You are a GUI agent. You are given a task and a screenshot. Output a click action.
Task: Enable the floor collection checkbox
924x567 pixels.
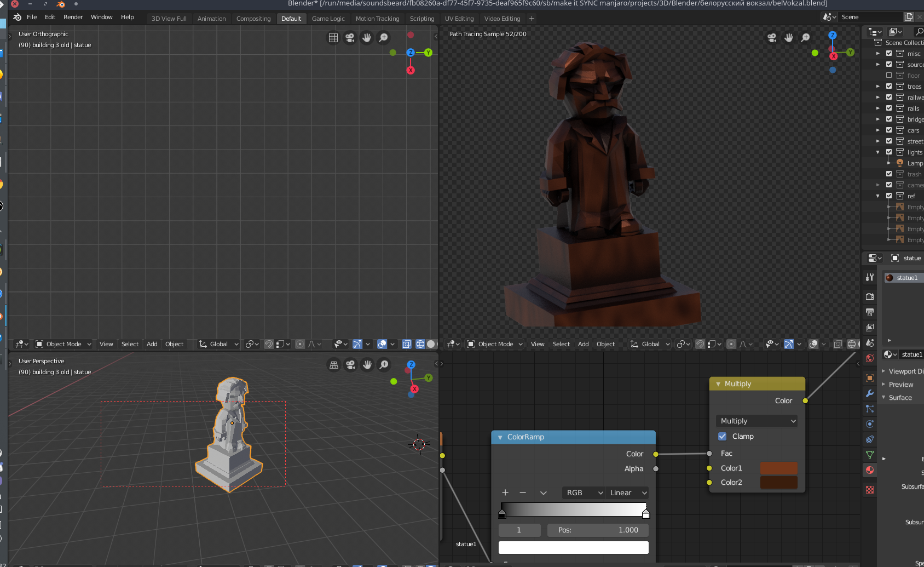889,76
